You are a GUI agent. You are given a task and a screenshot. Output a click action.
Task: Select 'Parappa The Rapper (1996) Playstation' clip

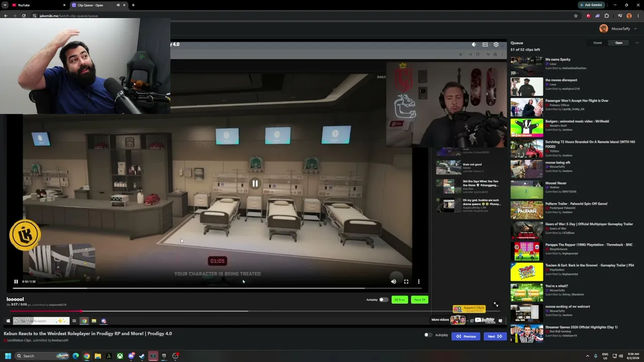[589, 245]
